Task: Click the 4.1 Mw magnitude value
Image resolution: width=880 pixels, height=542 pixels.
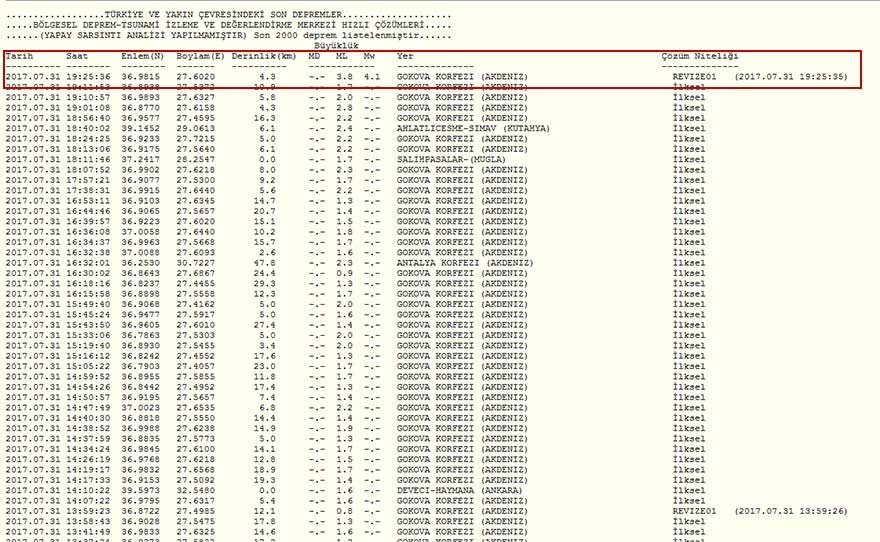Action: (x=372, y=77)
